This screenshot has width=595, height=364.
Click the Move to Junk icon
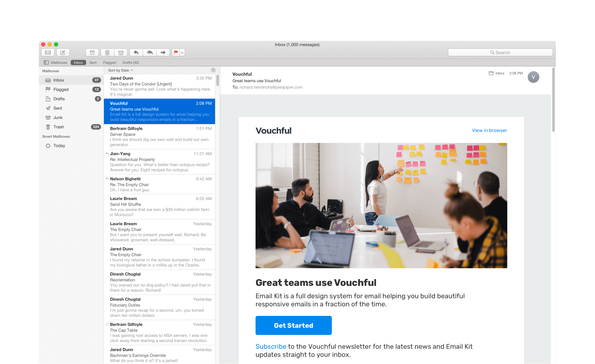click(121, 52)
